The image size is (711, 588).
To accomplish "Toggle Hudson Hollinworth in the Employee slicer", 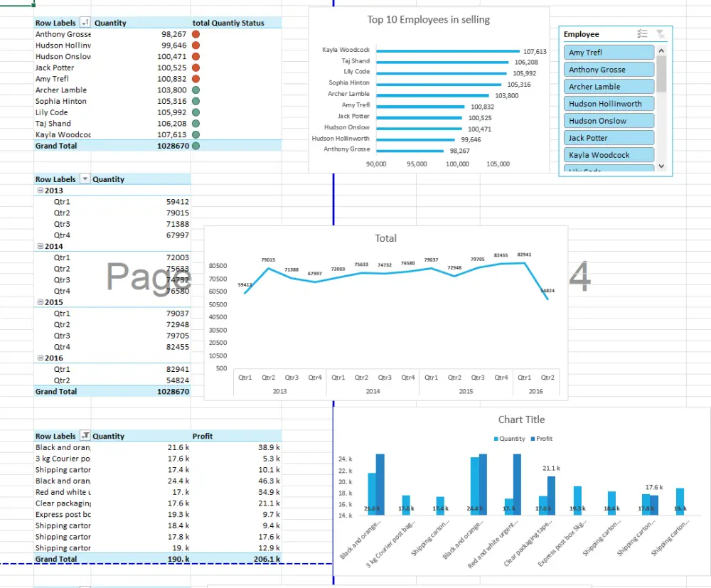I will 609,103.
